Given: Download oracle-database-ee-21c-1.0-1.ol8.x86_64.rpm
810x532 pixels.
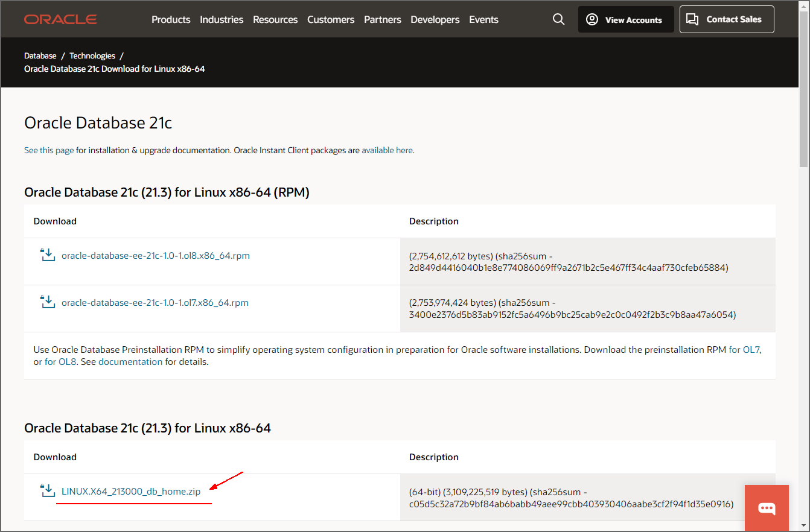Looking at the screenshot, I should [156, 256].
